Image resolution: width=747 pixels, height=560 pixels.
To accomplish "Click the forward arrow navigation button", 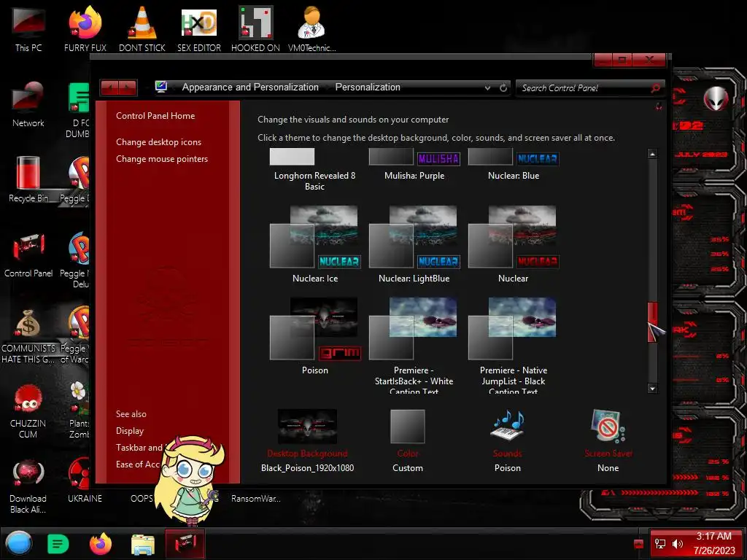I will (x=128, y=87).
